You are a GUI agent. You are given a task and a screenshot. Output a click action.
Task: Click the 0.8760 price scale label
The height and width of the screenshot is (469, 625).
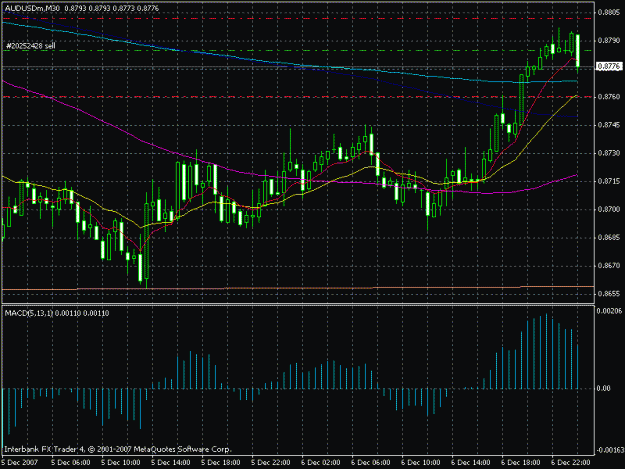coord(608,97)
